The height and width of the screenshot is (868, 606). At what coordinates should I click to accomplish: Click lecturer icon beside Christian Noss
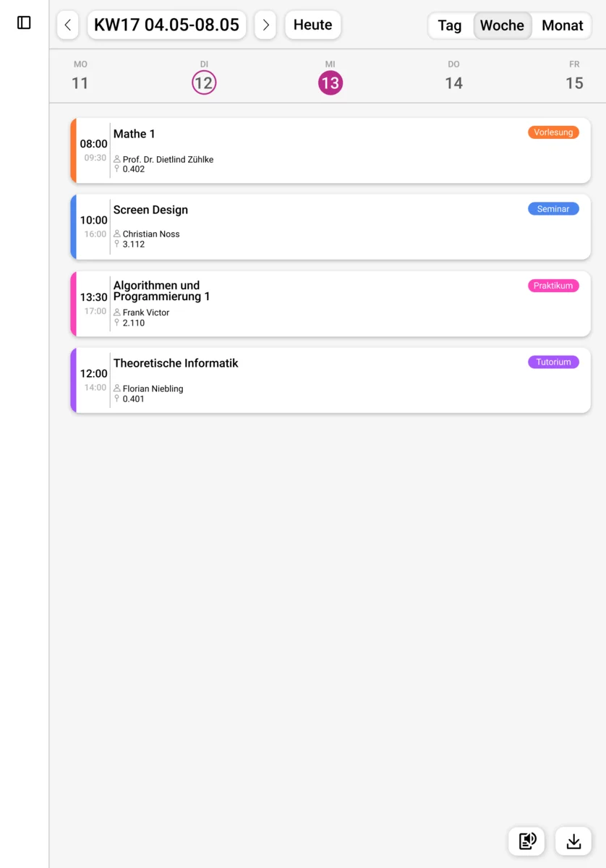coord(117,234)
